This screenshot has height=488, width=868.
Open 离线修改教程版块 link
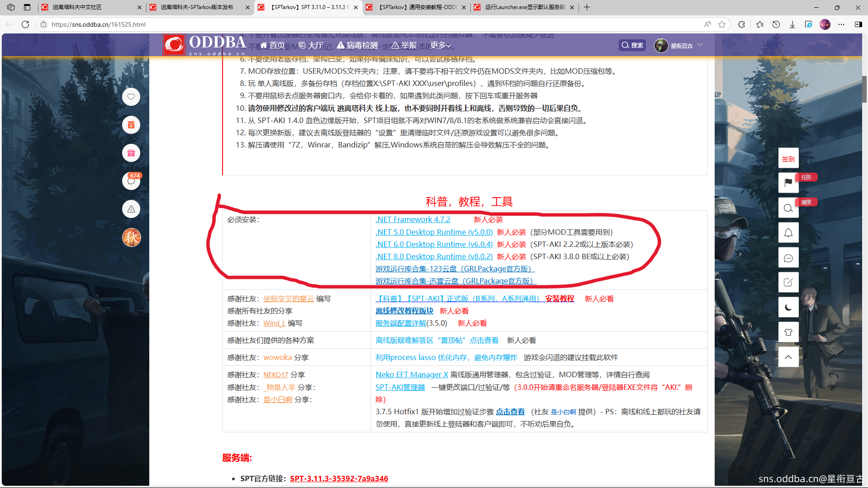pos(404,311)
